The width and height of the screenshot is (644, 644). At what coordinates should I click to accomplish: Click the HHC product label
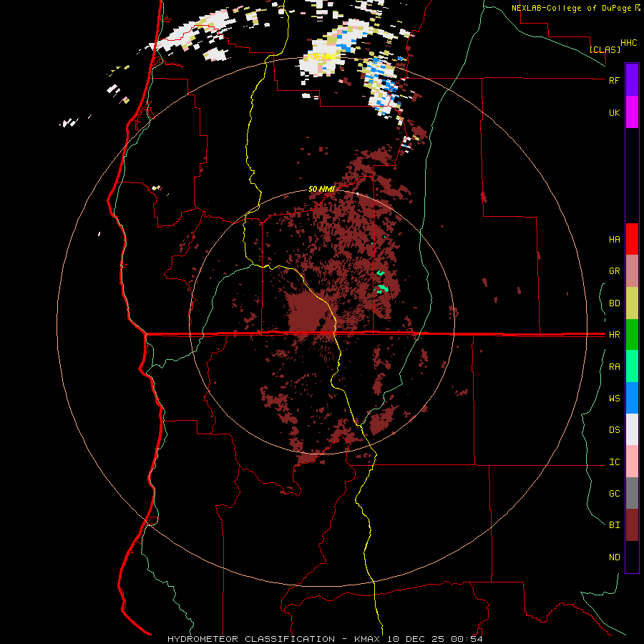click(x=628, y=43)
